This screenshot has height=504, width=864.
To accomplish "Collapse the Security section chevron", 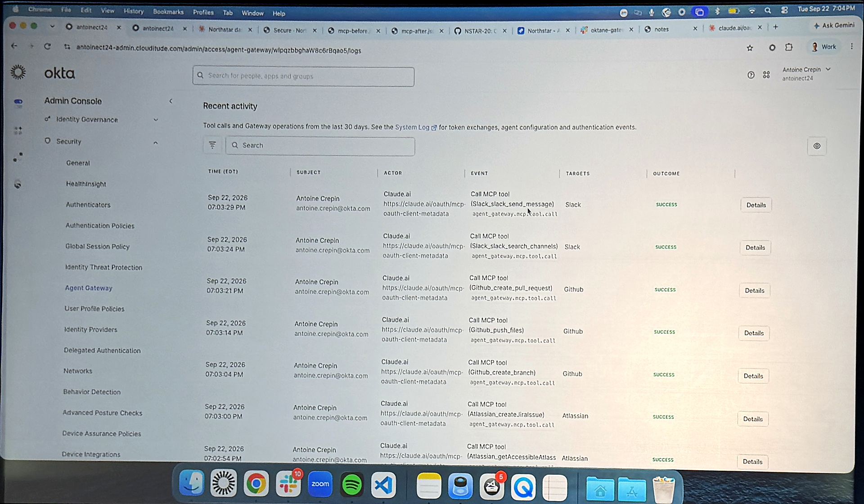I will point(155,143).
